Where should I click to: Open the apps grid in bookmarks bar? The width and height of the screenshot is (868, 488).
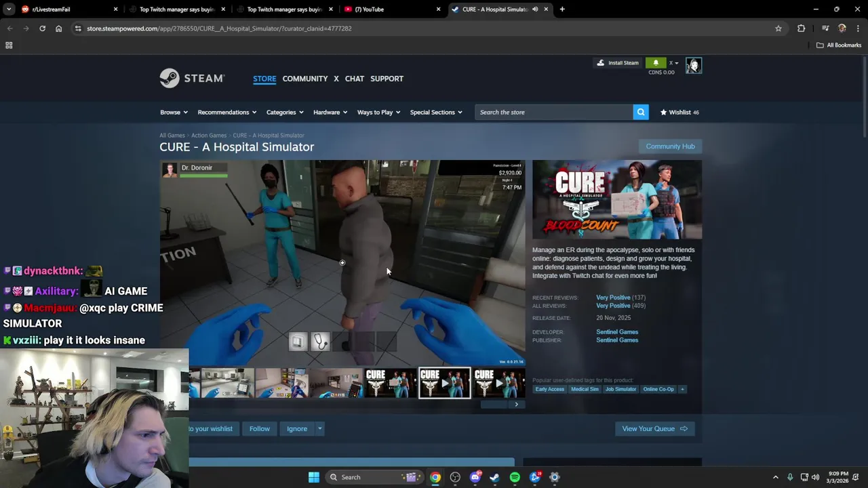9,45
